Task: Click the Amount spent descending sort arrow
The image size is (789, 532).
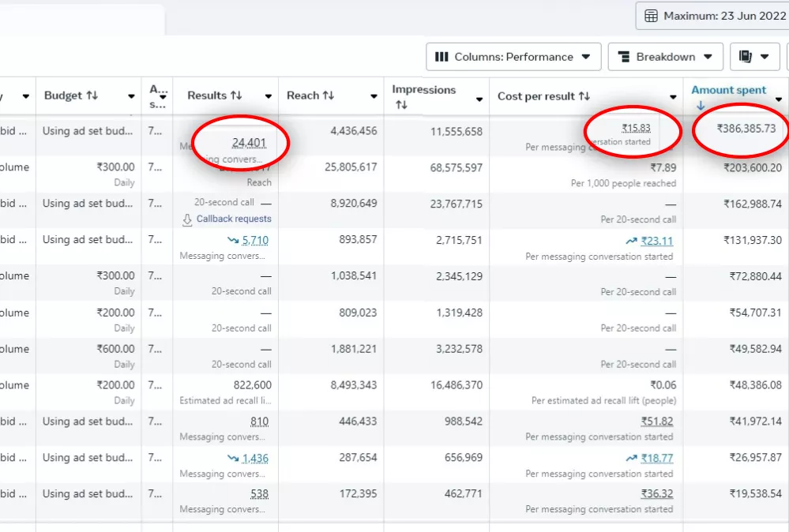Action: (700, 105)
